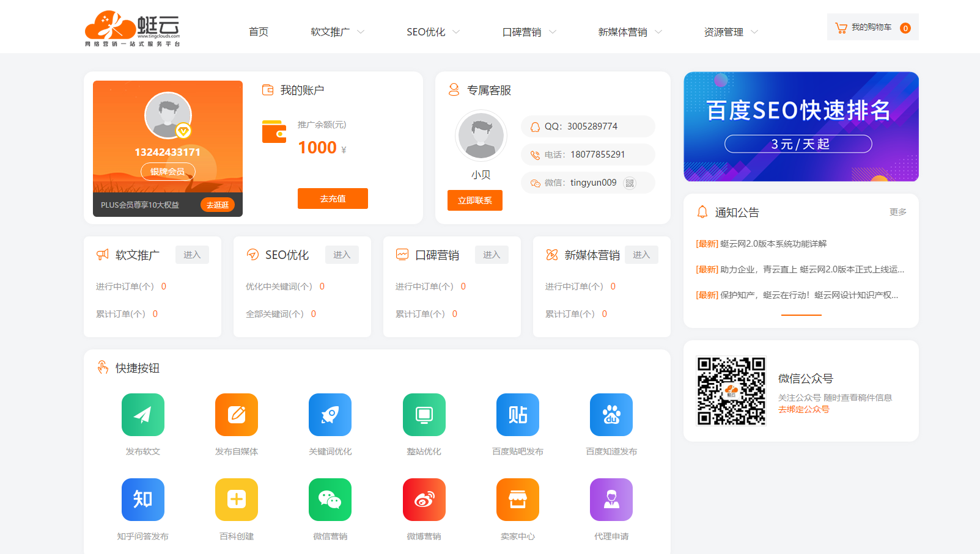980x554 pixels.
Task: Click the 口碑营销 card icon
Action: coord(402,255)
